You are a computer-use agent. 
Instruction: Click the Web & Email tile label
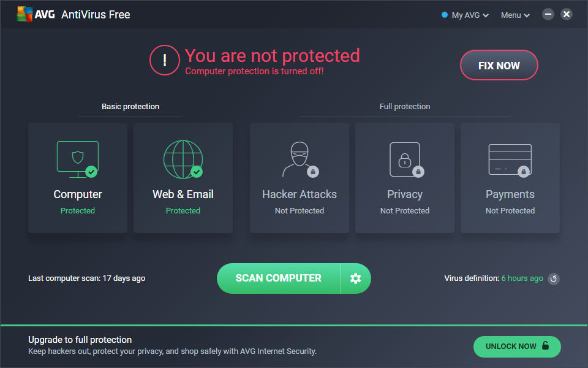click(x=183, y=194)
